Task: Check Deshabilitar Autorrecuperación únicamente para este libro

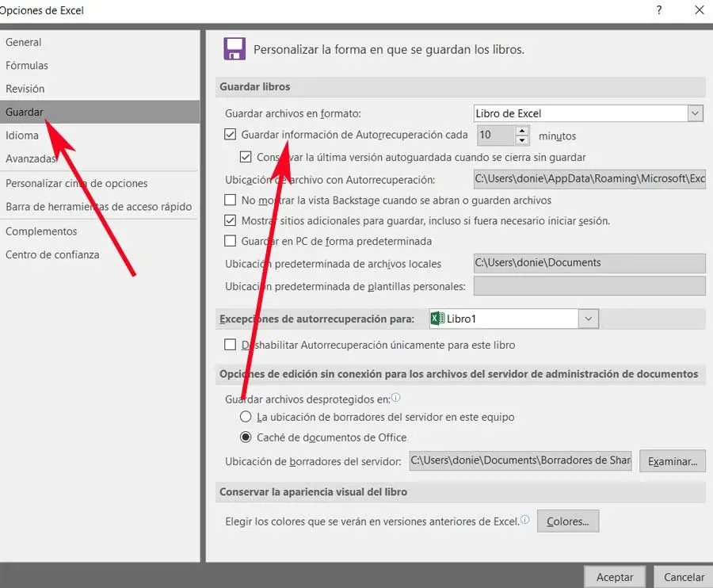Action: [x=230, y=344]
